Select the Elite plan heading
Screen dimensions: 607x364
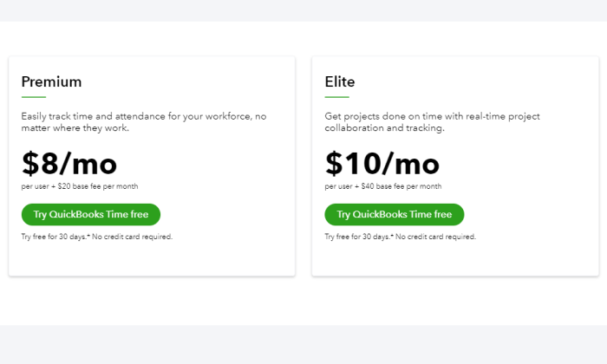[x=340, y=81]
